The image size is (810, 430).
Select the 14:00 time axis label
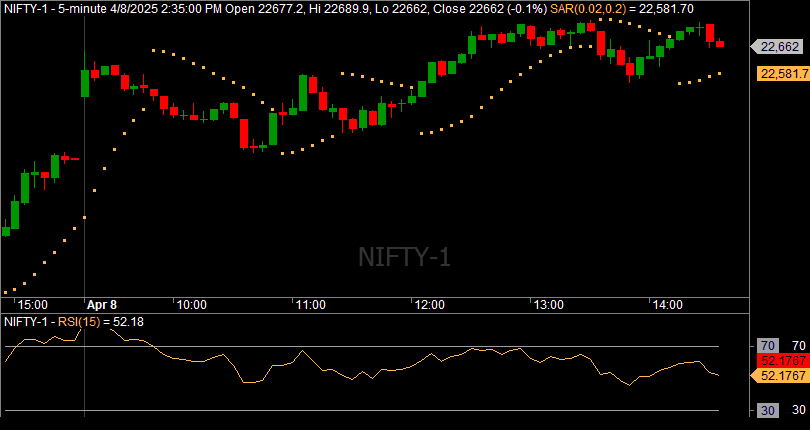[666, 304]
